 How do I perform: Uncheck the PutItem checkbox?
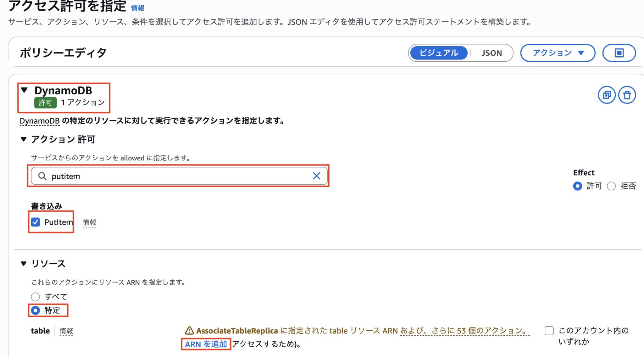click(36, 222)
